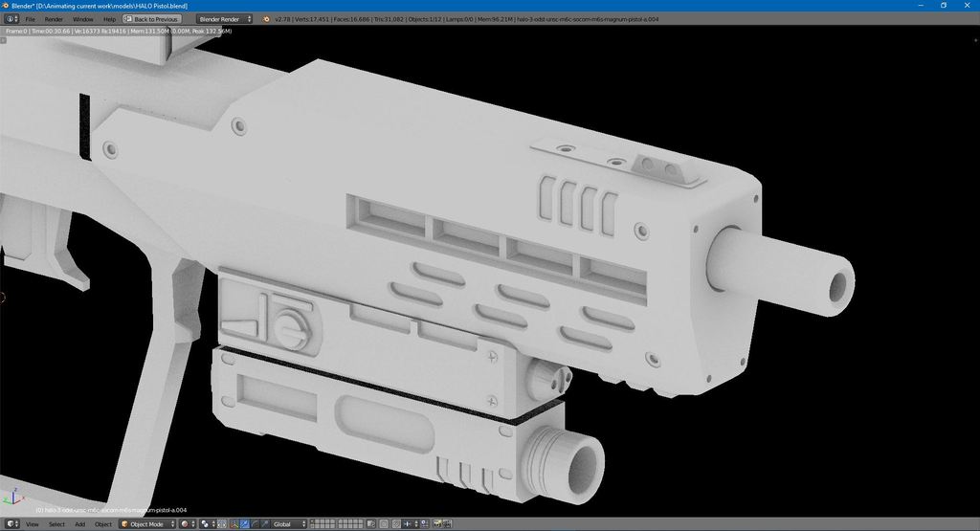This screenshot has height=531, width=980.
Task: Toggle the 3D manipulator widget icon
Action: coord(234,524)
